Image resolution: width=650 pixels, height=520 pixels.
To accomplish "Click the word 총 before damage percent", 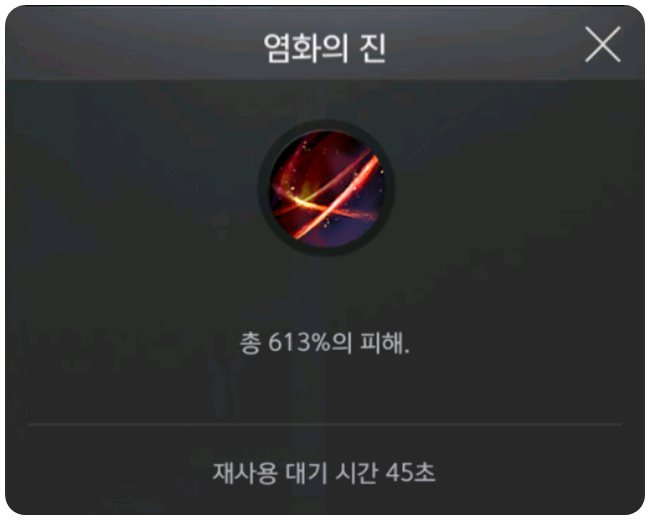I will pos(250,343).
